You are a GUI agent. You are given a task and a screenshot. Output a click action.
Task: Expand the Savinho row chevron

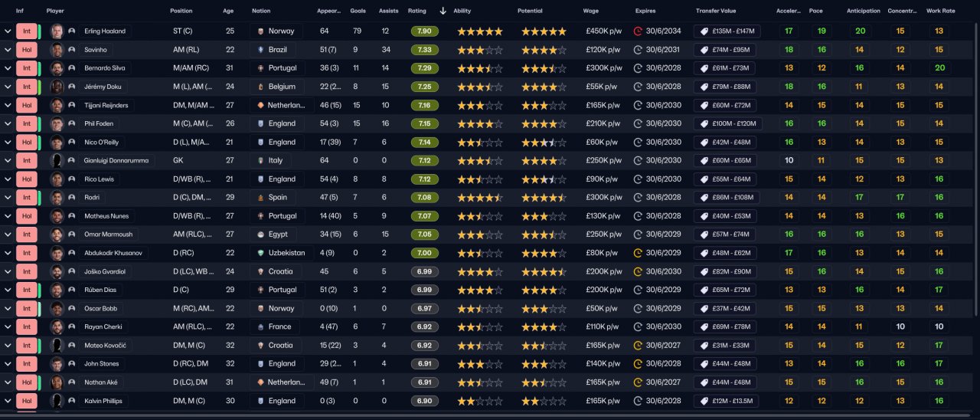pyautogui.click(x=8, y=50)
